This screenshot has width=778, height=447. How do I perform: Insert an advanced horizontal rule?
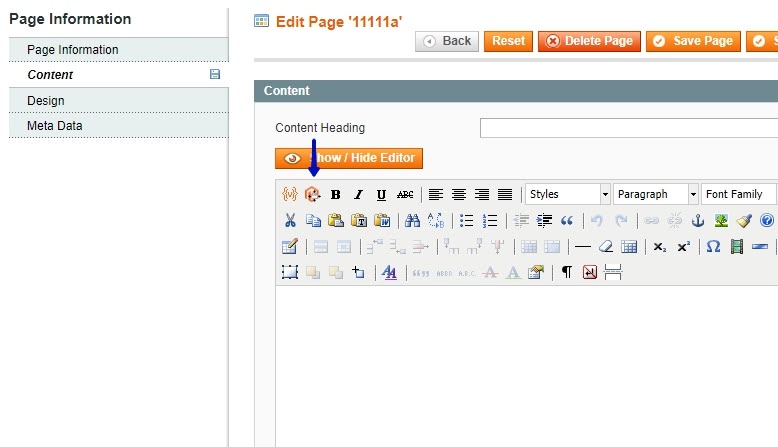[760, 247]
